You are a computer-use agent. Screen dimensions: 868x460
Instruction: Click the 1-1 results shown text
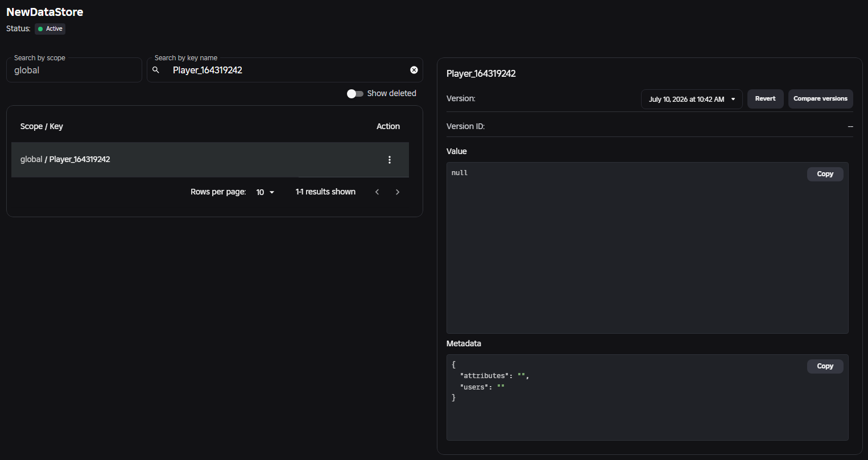325,192
